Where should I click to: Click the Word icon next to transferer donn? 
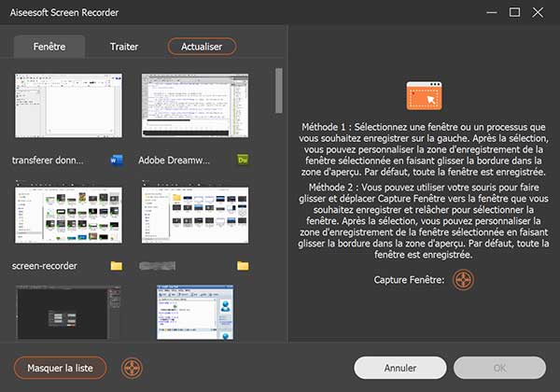(116, 159)
